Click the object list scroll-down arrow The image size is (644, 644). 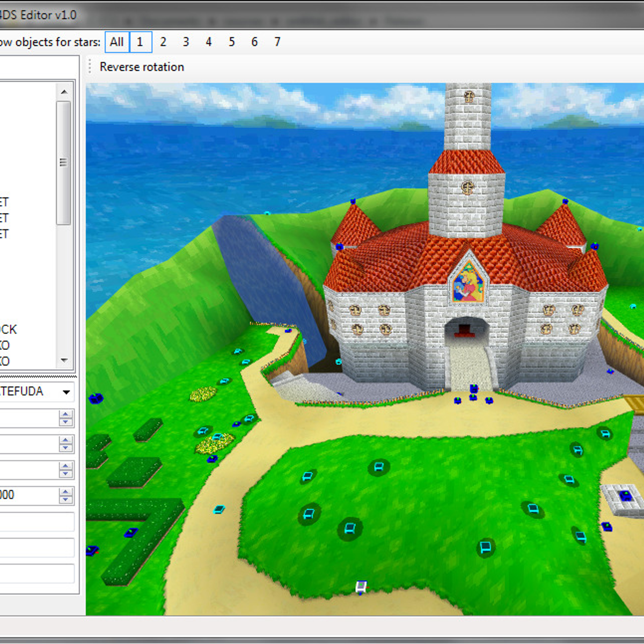point(64,361)
